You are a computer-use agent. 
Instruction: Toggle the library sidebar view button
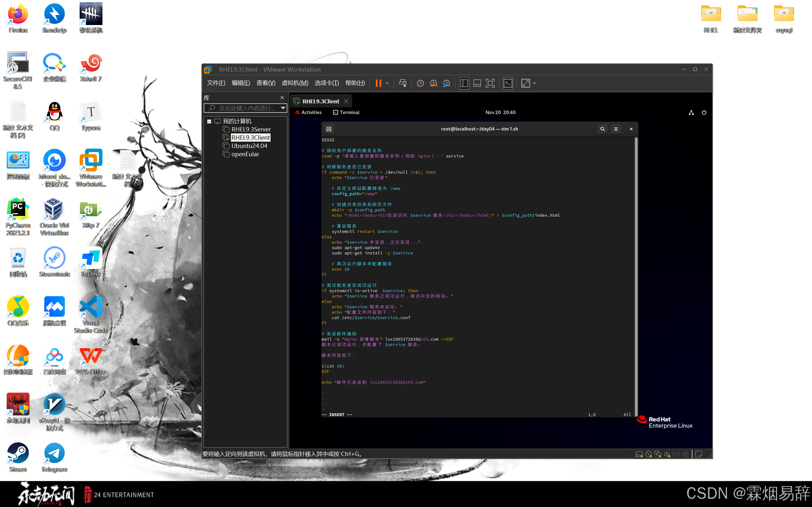tap(464, 83)
